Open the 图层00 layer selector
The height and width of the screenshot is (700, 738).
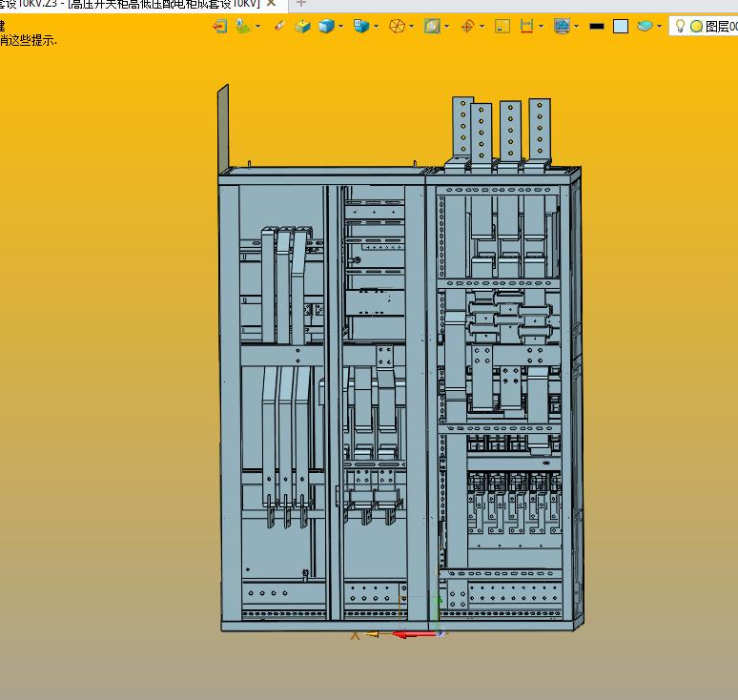click(x=720, y=27)
